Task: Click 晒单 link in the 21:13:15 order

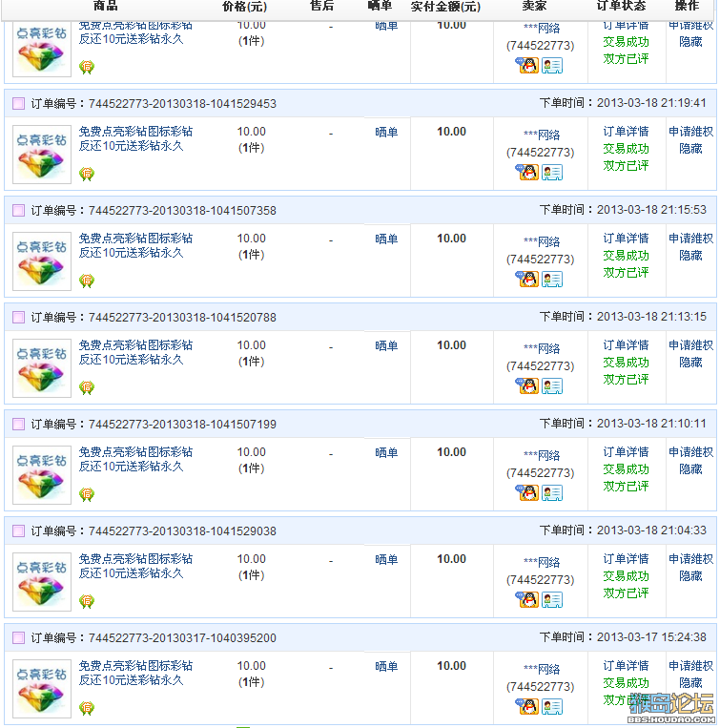Action: pos(386,346)
